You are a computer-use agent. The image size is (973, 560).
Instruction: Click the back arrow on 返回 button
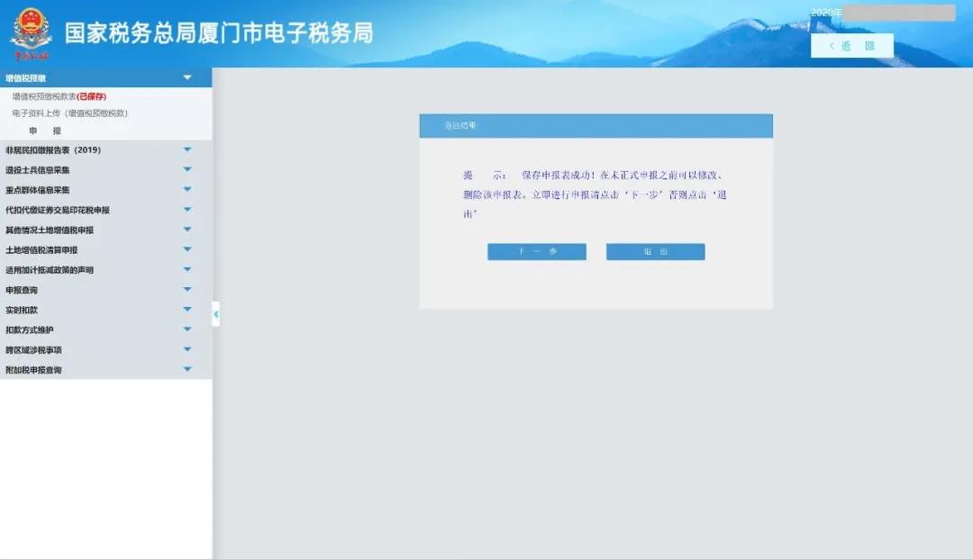pyautogui.click(x=831, y=45)
